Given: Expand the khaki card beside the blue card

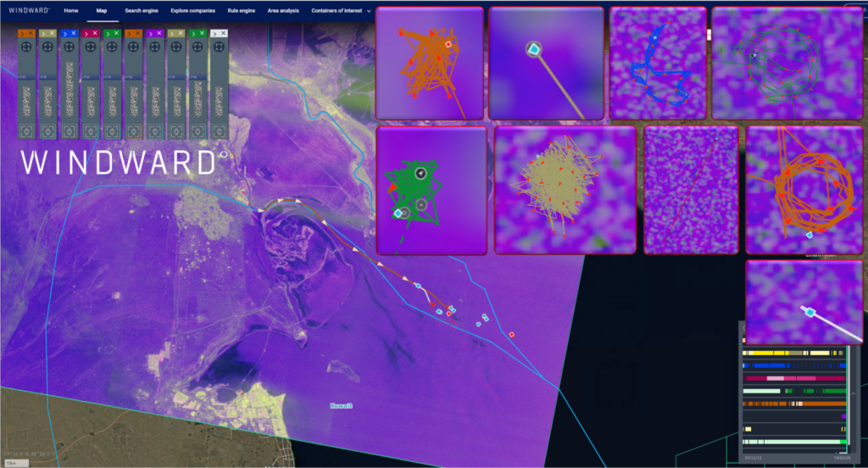Looking at the screenshot, I should click(x=44, y=34).
